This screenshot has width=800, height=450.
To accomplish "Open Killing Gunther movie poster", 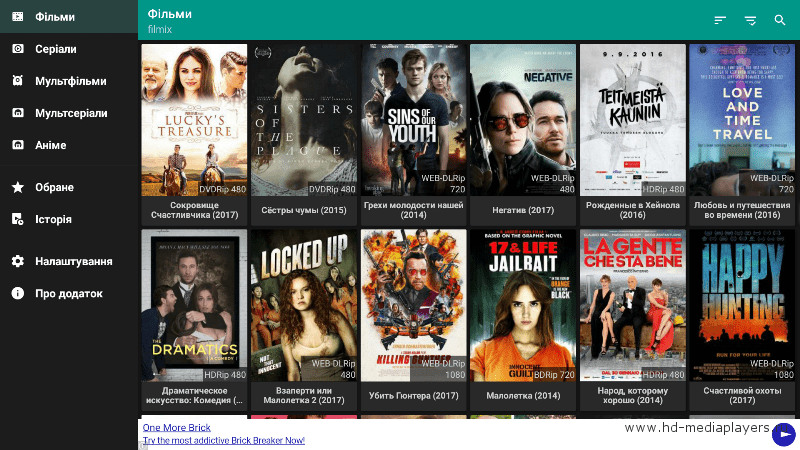I will click(414, 305).
